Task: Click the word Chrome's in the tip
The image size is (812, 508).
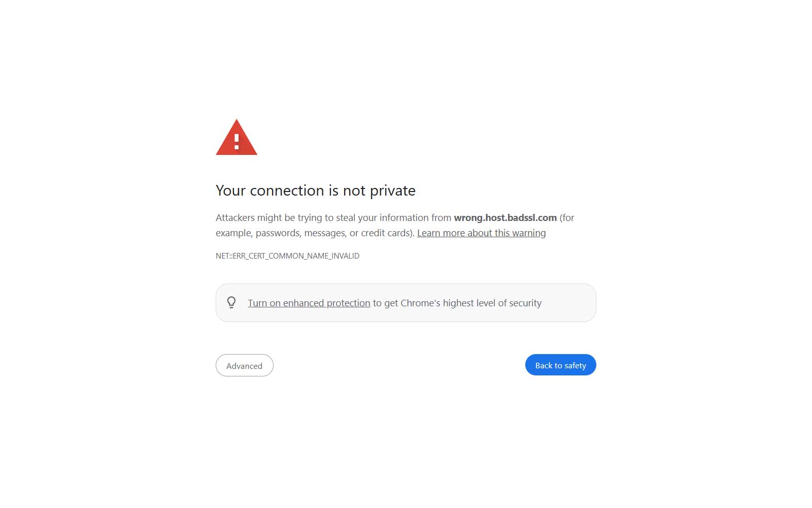Action: pyautogui.click(x=420, y=303)
